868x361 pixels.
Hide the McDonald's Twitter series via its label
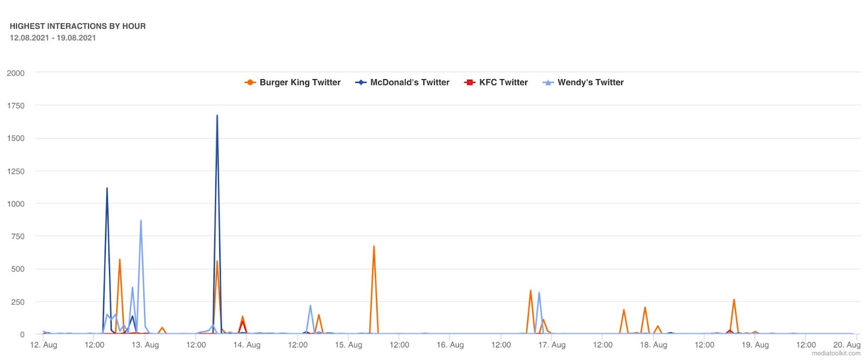pos(410,82)
